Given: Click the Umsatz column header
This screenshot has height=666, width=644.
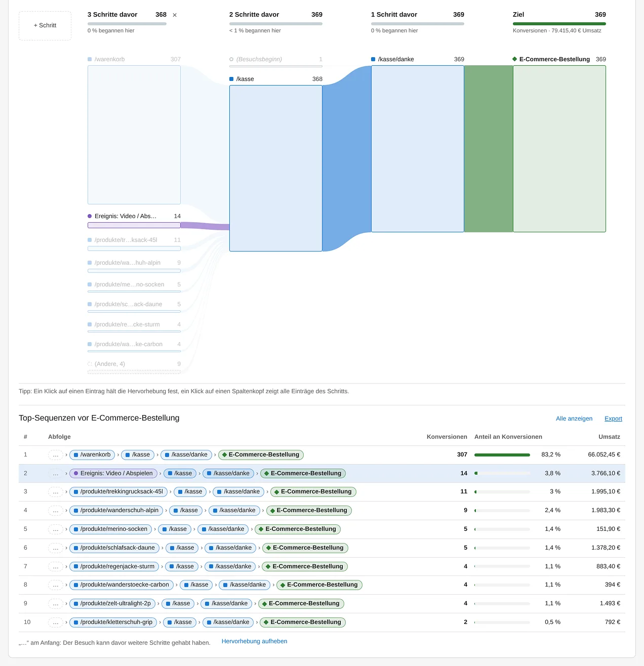Looking at the screenshot, I should (x=609, y=437).
